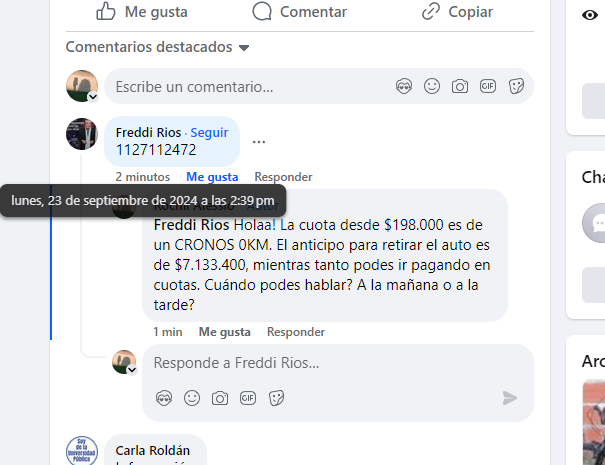This screenshot has height=465, width=605.
Task: Send the reply with arrow icon
Action: [510, 398]
